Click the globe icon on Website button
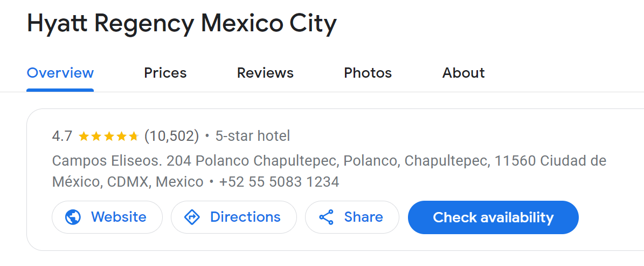The height and width of the screenshot is (266, 644). (73, 217)
